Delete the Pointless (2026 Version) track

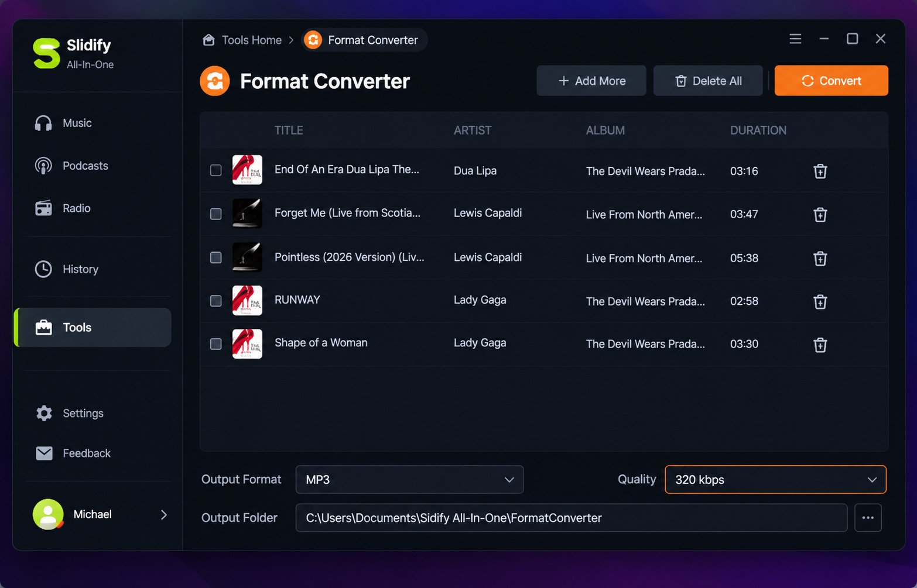point(820,259)
